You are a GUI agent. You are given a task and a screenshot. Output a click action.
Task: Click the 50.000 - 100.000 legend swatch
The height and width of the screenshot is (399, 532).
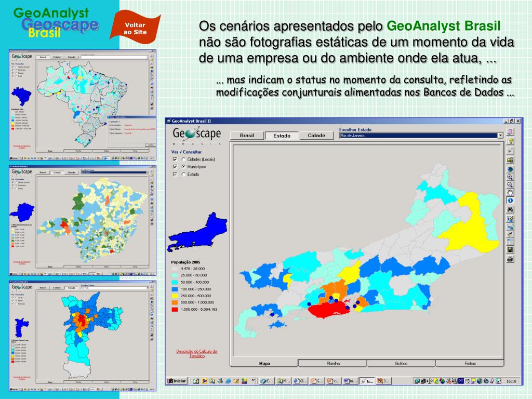pyautogui.click(x=175, y=282)
